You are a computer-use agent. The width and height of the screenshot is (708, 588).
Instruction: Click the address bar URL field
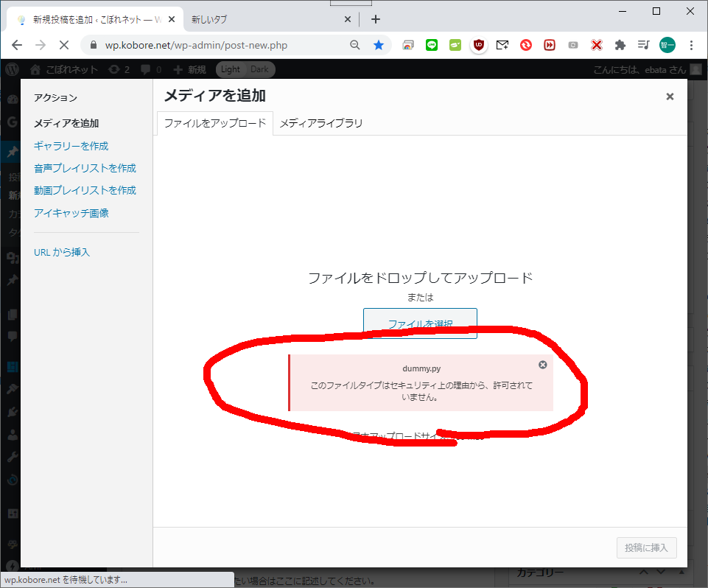point(221,45)
